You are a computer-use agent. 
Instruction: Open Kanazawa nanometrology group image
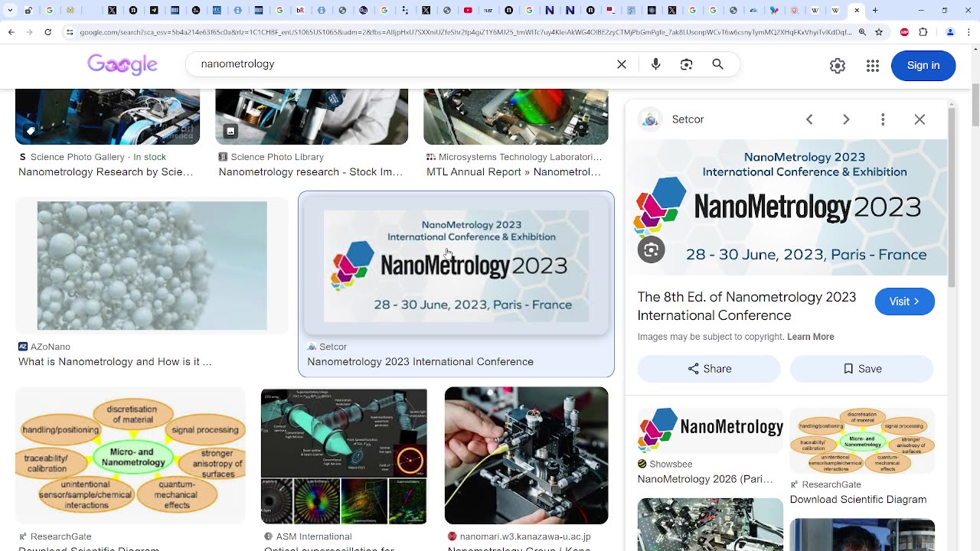(527, 455)
